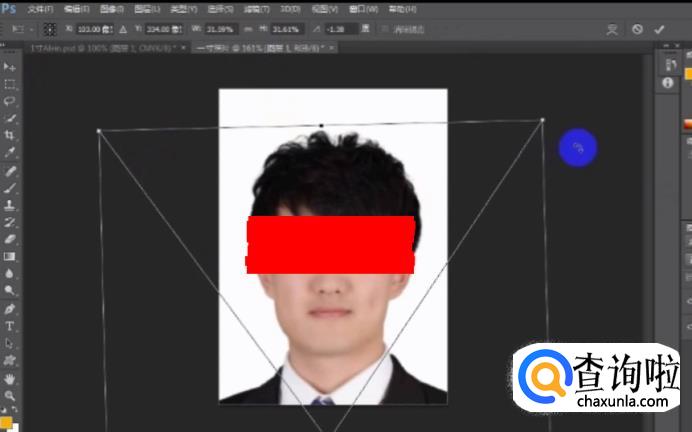692x432 pixels.
Task: Cancel transform with the circle-slash icon
Action: 637,29
